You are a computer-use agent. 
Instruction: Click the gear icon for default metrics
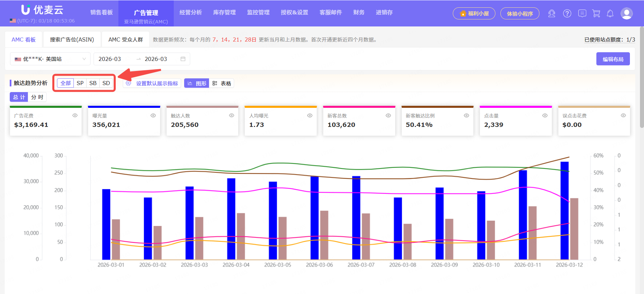pos(128,83)
